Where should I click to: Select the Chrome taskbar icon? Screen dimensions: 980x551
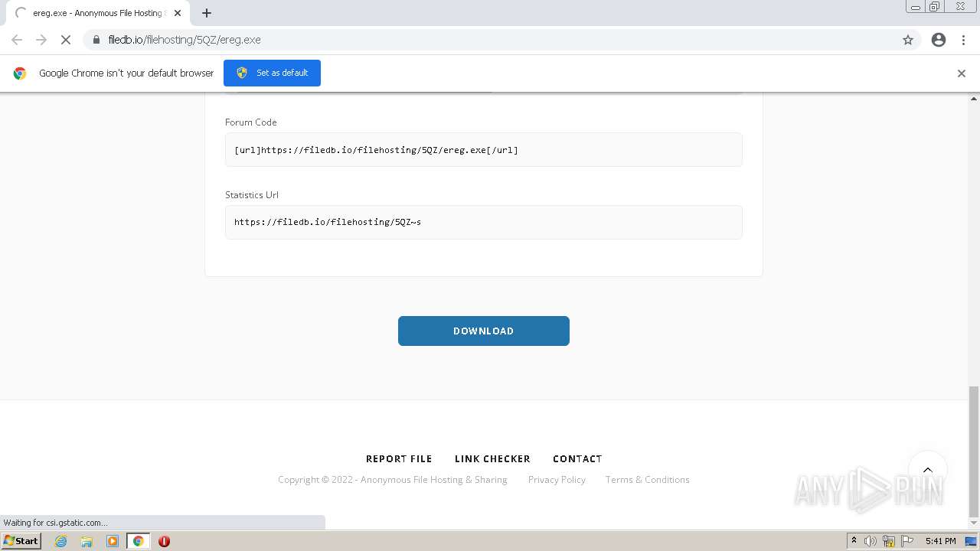[x=138, y=541]
